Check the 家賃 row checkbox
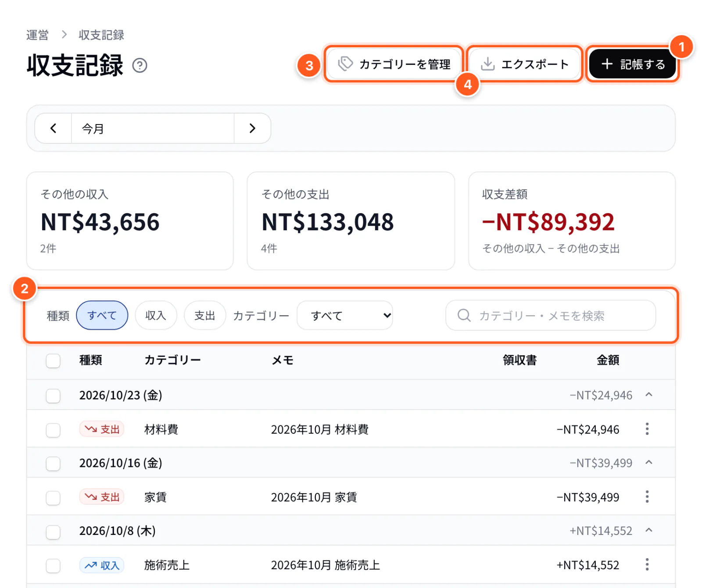 coord(53,498)
